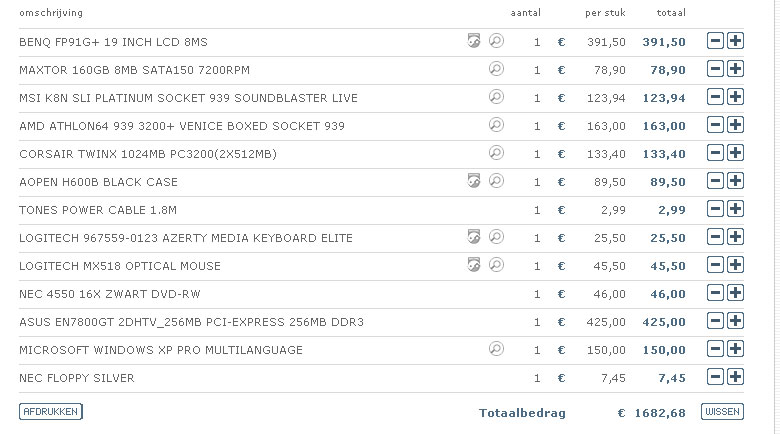Open magnifier details for BENQ FP91G+ monitor

point(496,41)
